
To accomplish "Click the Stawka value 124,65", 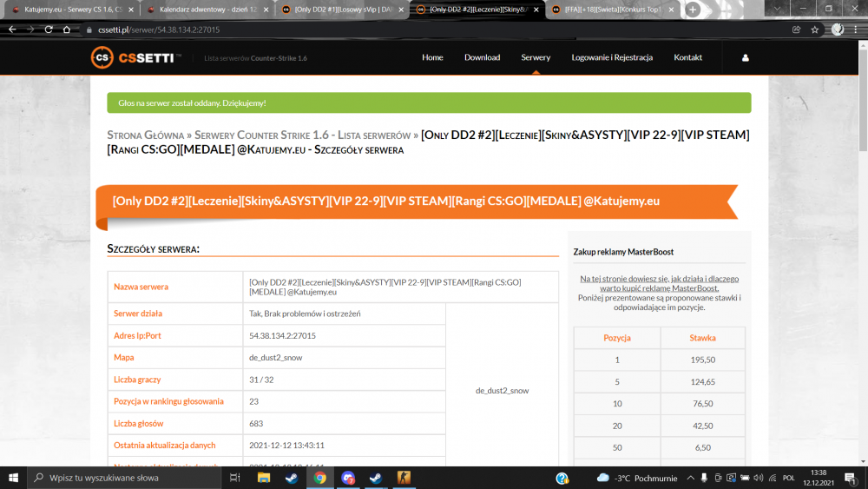I will (702, 382).
